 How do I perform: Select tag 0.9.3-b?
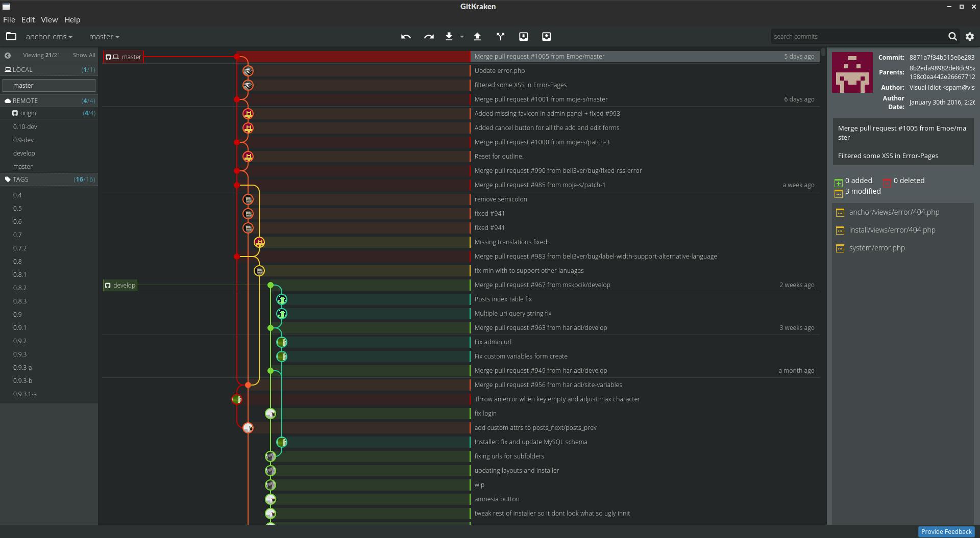tap(22, 380)
